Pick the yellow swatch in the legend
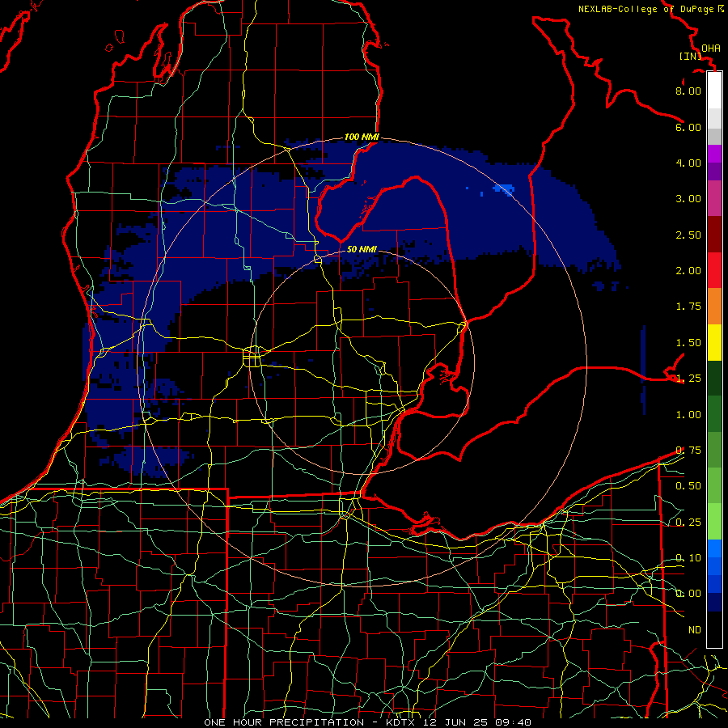Screen dimensions: 728x728 click(x=714, y=342)
